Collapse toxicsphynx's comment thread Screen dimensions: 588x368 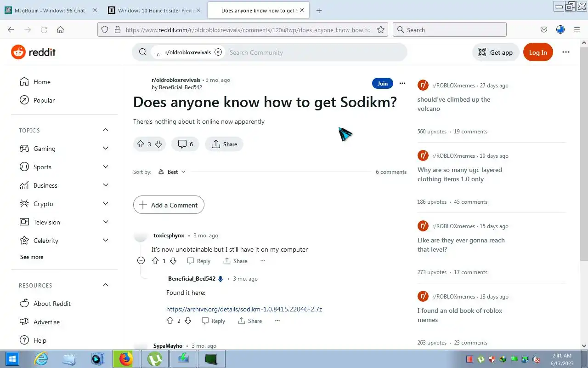point(141,260)
